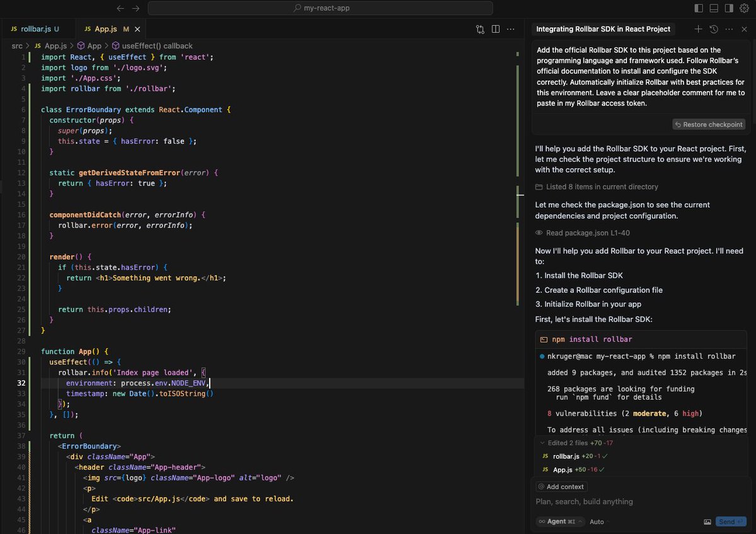The height and width of the screenshot is (534, 756).
Task: Place cursor on line number 32
Action: point(21,383)
